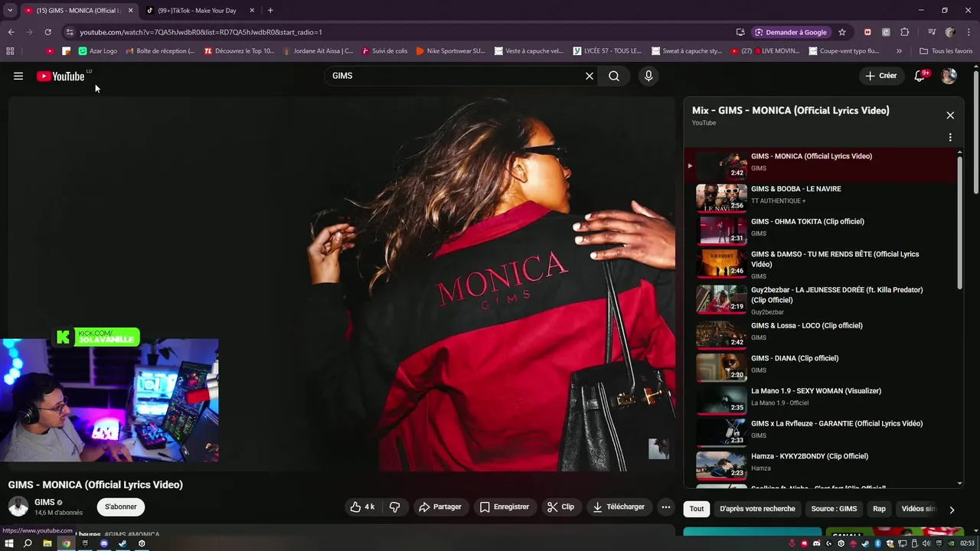
Task: Select the Source : GIMS chip
Action: [x=834, y=509]
